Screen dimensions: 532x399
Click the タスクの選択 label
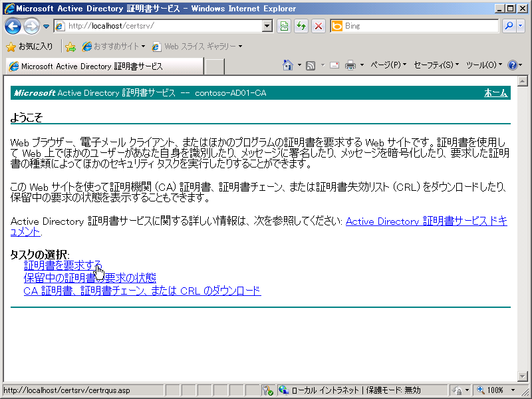40,255
